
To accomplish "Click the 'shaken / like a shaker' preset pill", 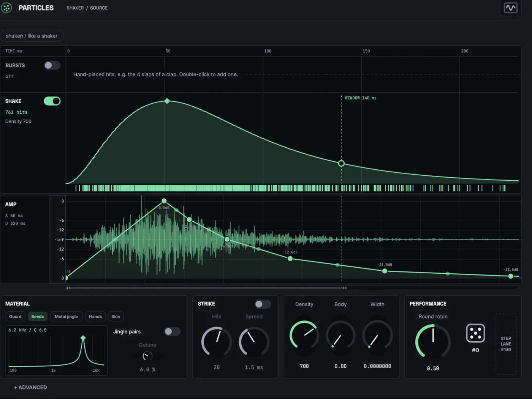I will tap(32, 36).
